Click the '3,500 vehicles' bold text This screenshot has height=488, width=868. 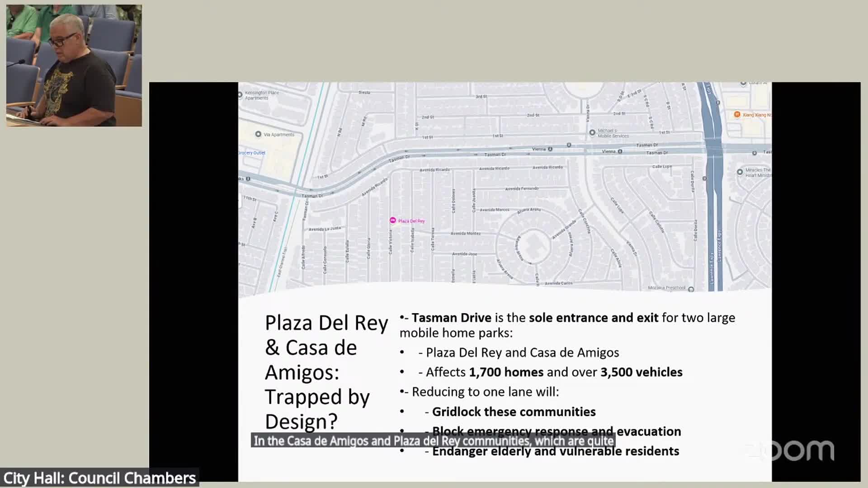point(642,372)
